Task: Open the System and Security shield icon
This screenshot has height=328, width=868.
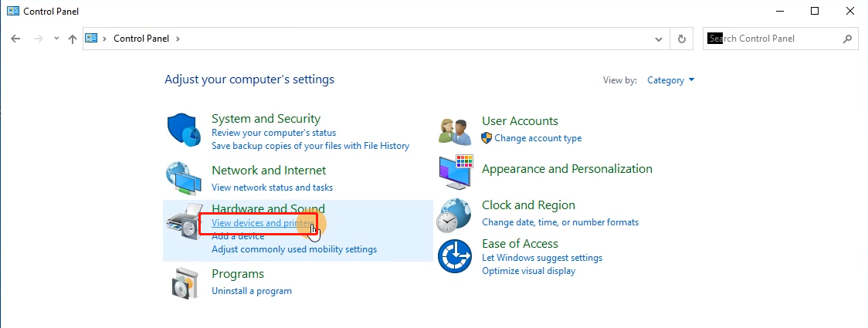Action: (183, 130)
